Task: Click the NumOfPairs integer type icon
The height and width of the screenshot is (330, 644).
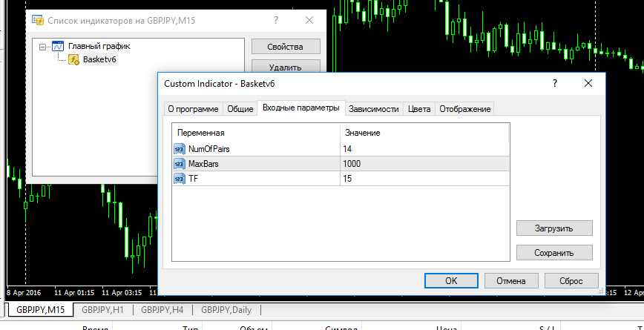Action: pyautogui.click(x=180, y=149)
